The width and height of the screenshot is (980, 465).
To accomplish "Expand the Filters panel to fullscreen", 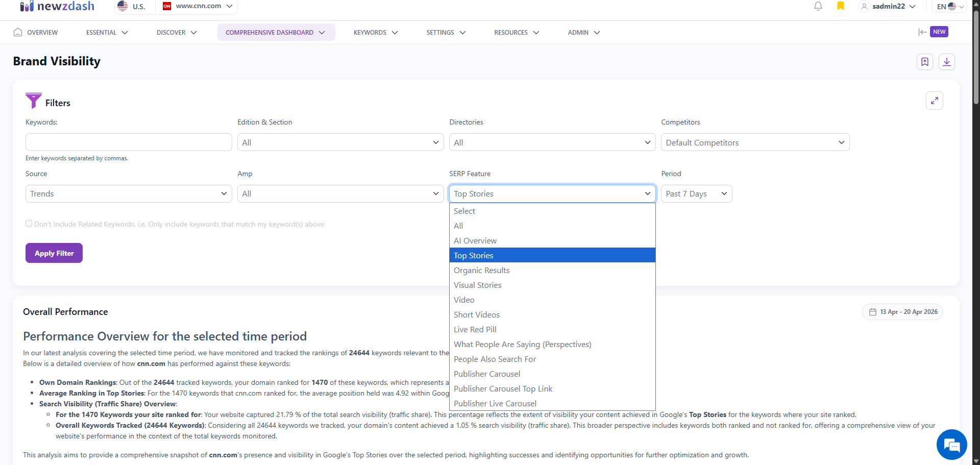I will 934,101.
